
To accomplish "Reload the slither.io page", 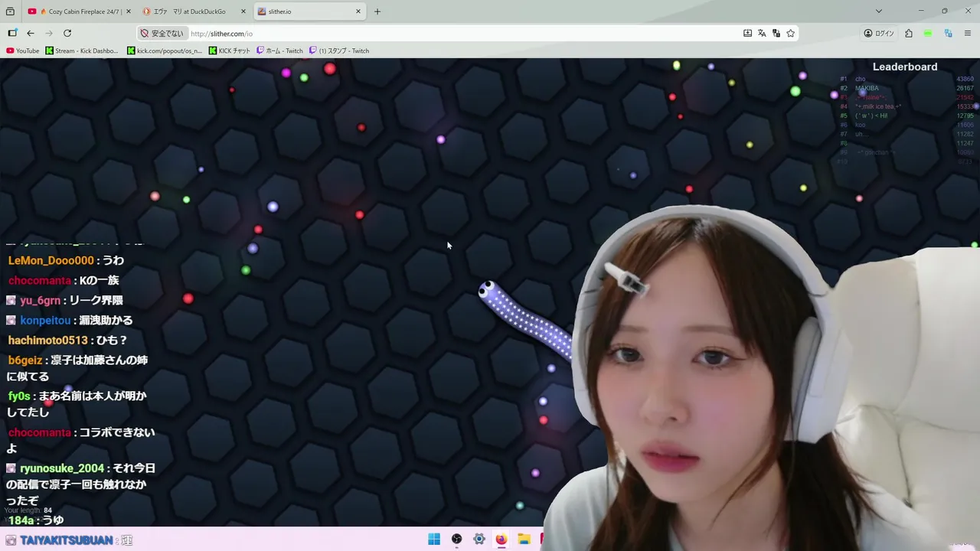I will (x=67, y=33).
